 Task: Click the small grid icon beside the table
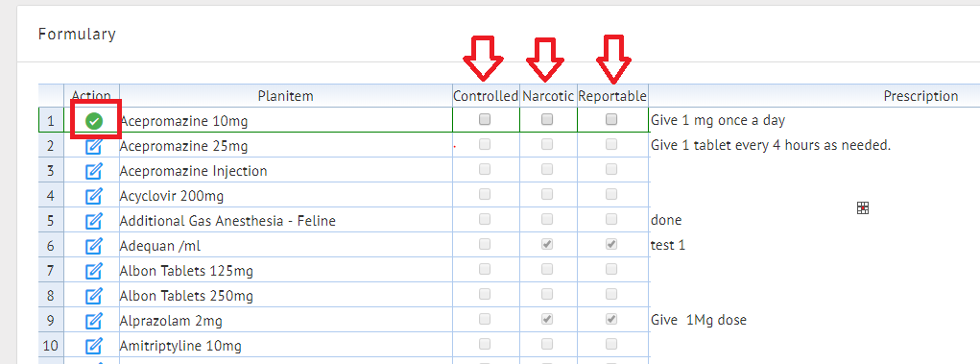[863, 208]
